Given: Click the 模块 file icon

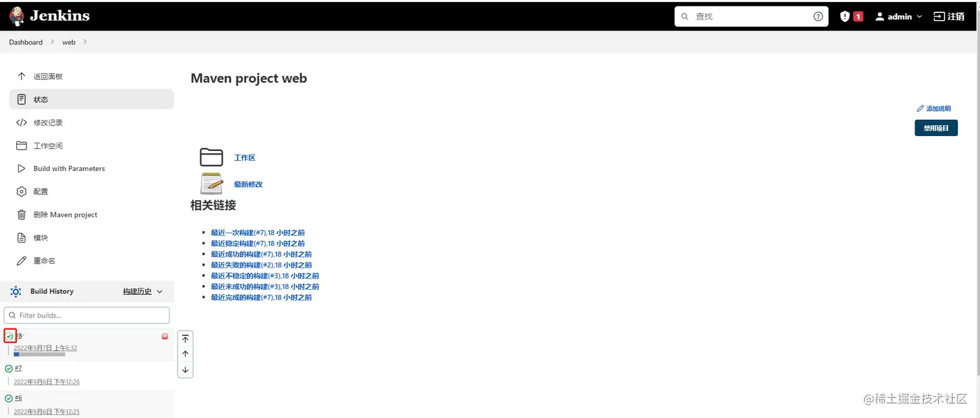Looking at the screenshot, I should click(21, 238).
